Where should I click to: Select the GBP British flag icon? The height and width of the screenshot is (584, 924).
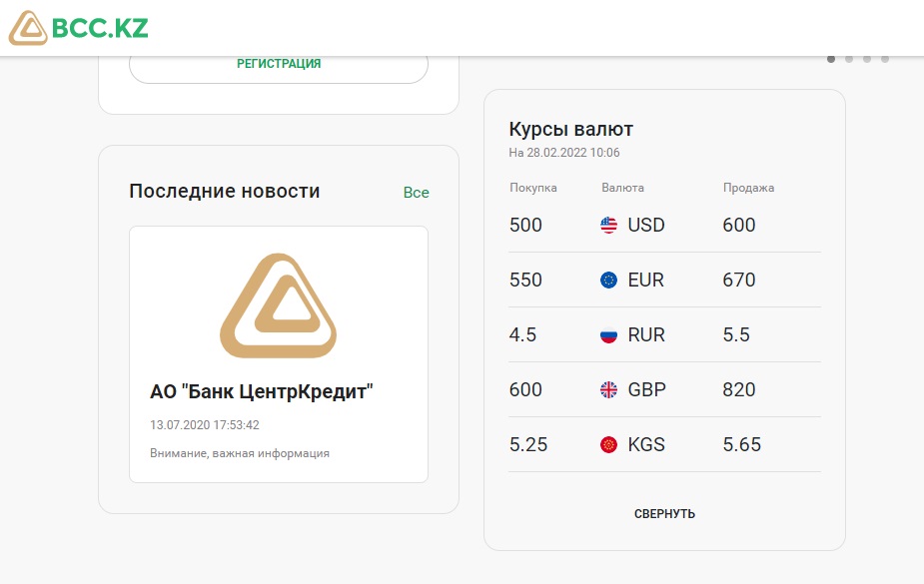608,389
